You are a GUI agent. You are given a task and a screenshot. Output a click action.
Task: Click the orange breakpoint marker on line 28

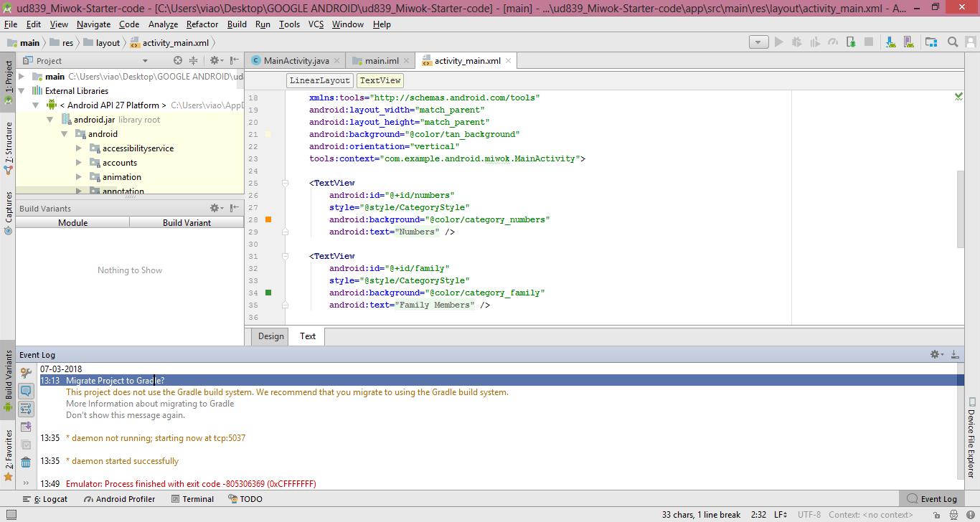267,219
